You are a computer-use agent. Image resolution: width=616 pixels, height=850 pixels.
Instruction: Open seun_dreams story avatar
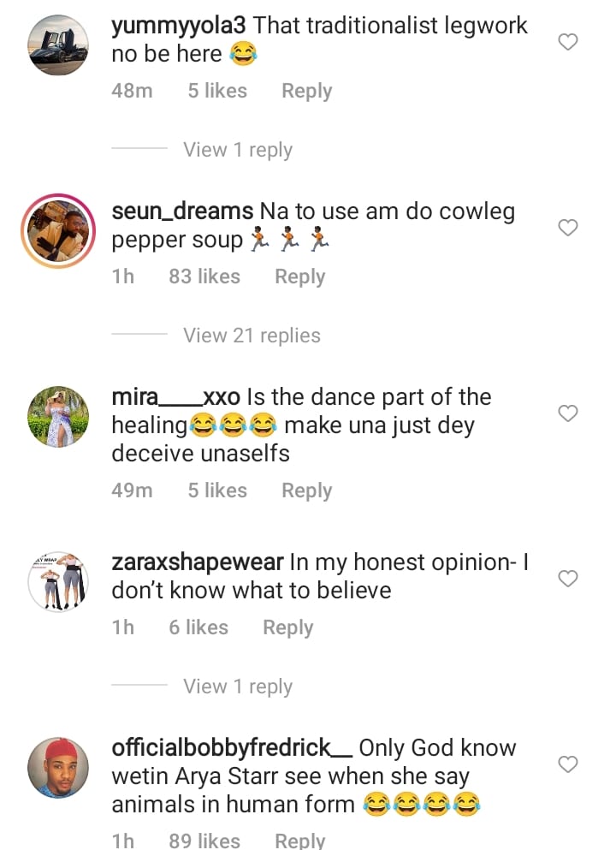pyautogui.click(x=58, y=232)
